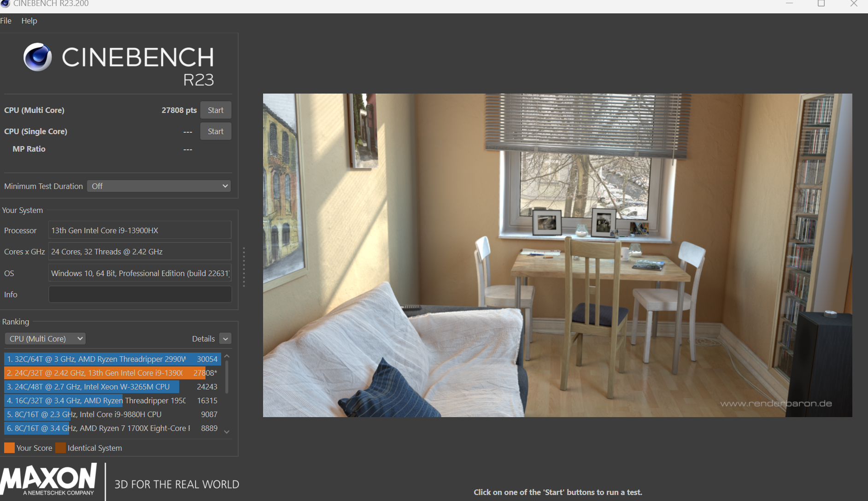The width and height of the screenshot is (868, 501).
Task: Open the File menu
Action: (x=6, y=21)
